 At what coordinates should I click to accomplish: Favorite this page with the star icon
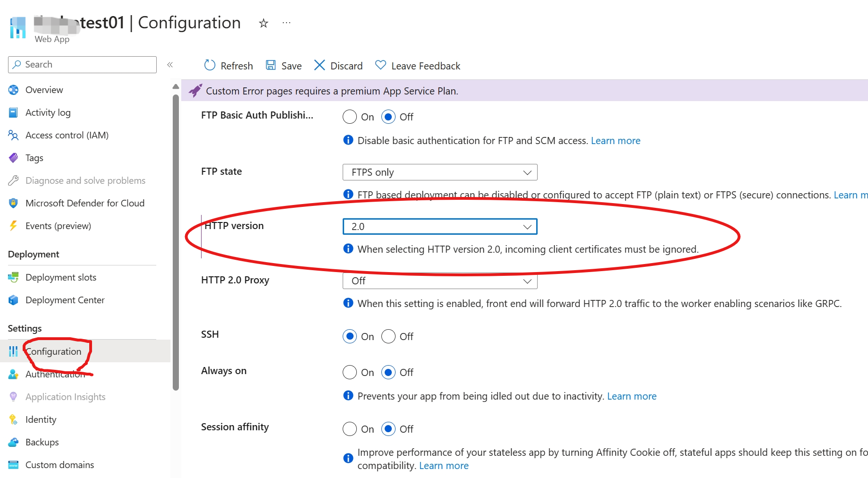pyautogui.click(x=263, y=23)
